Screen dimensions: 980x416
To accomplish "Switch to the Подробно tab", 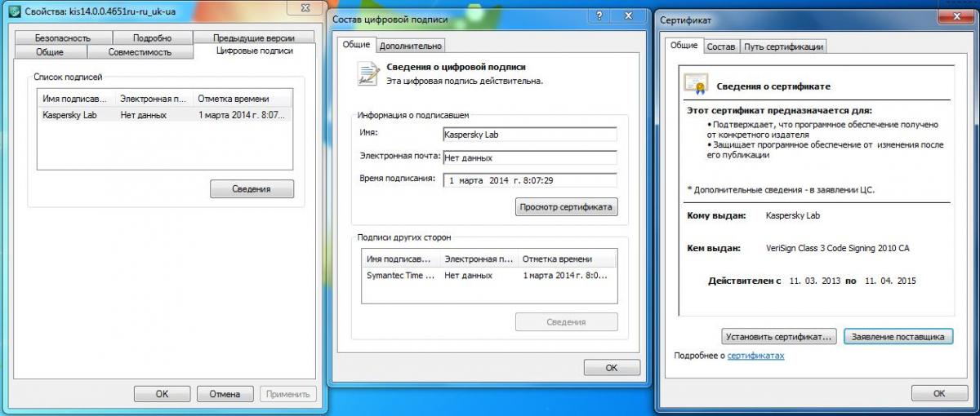I will click(153, 38).
